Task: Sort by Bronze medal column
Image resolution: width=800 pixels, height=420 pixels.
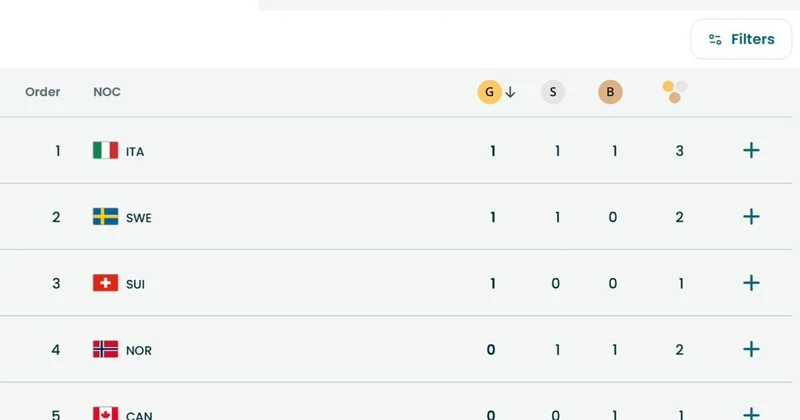Action: click(610, 92)
